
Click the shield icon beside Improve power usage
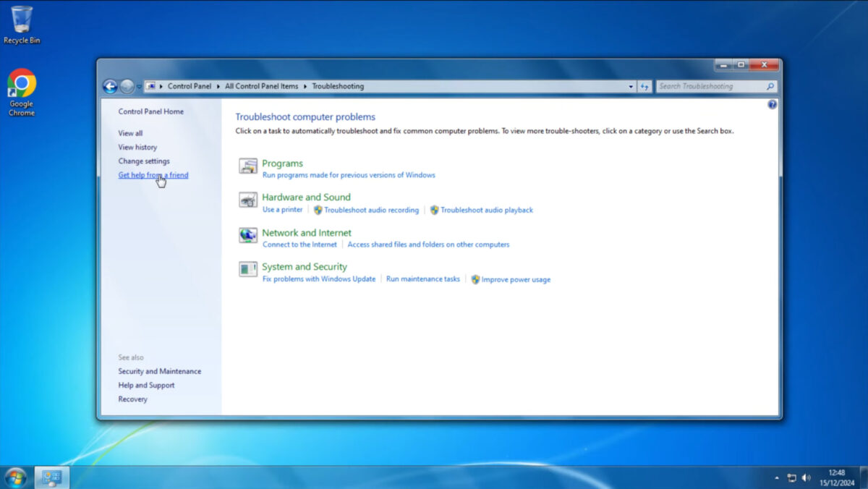pos(476,279)
